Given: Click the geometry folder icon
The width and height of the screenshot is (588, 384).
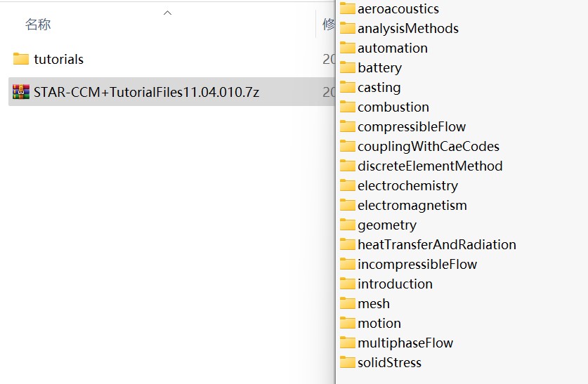Looking at the screenshot, I should click(347, 225).
